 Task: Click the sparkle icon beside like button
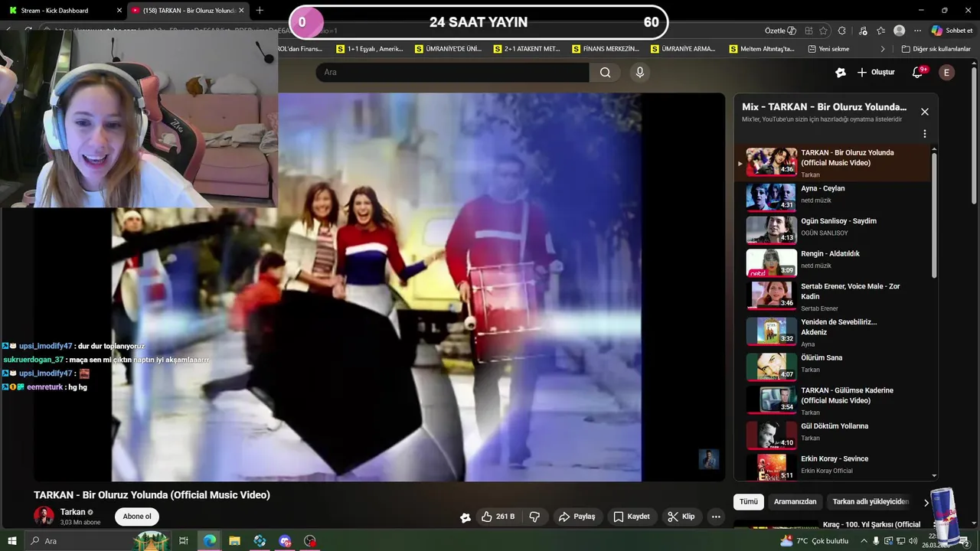point(465,517)
